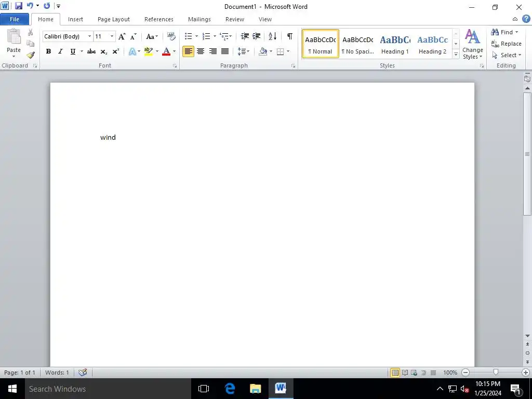
Task: Open numbering list dropdown arrow
Action: pyautogui.click(x=215, y=36)
